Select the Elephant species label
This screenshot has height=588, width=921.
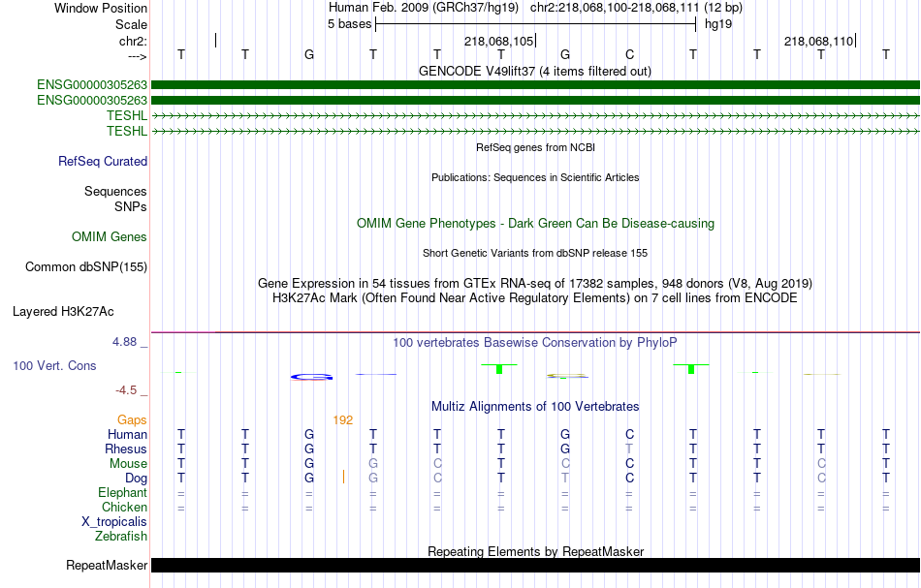[123, 492]
